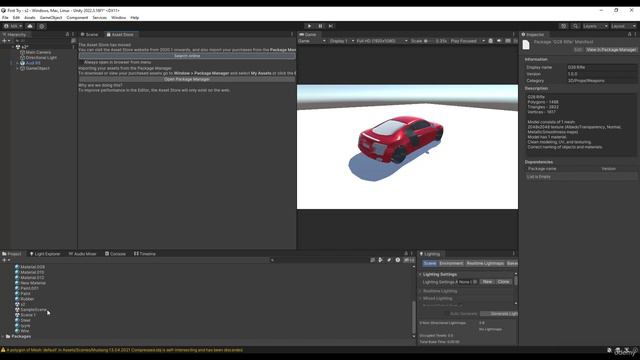Open the version control gear icon
Viewport: 640px width, 360px height.
tap(42, 26)
